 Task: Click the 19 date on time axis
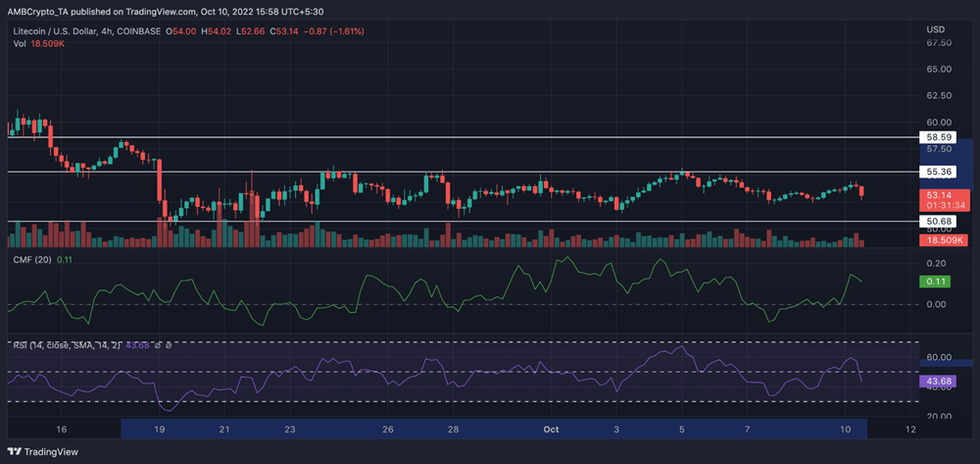(x=159, y=429)
